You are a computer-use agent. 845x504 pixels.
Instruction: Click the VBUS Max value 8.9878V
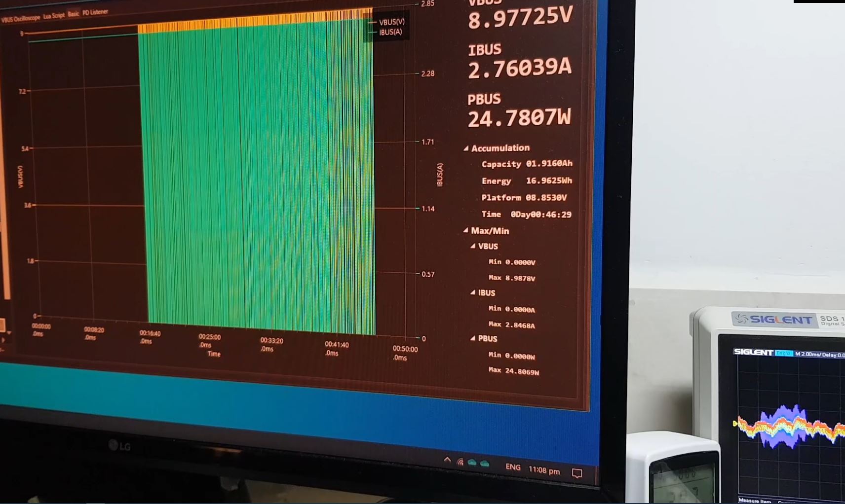[520, 278]
